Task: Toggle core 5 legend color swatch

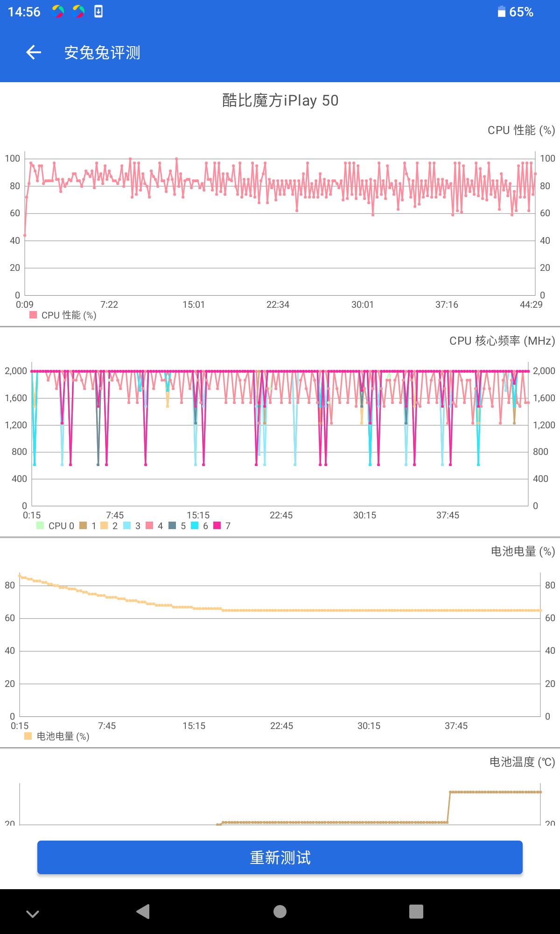Action: tap(172, 525)
